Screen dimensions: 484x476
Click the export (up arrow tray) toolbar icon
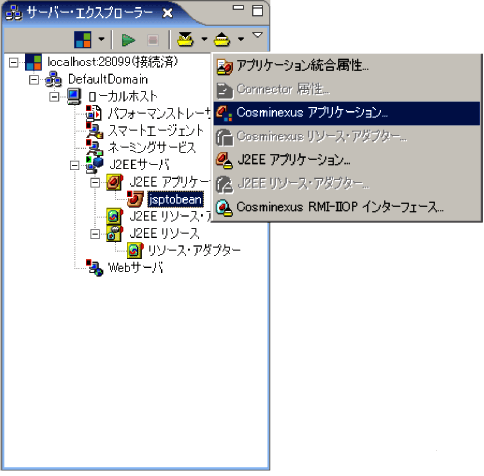click(x=222, y=39)
